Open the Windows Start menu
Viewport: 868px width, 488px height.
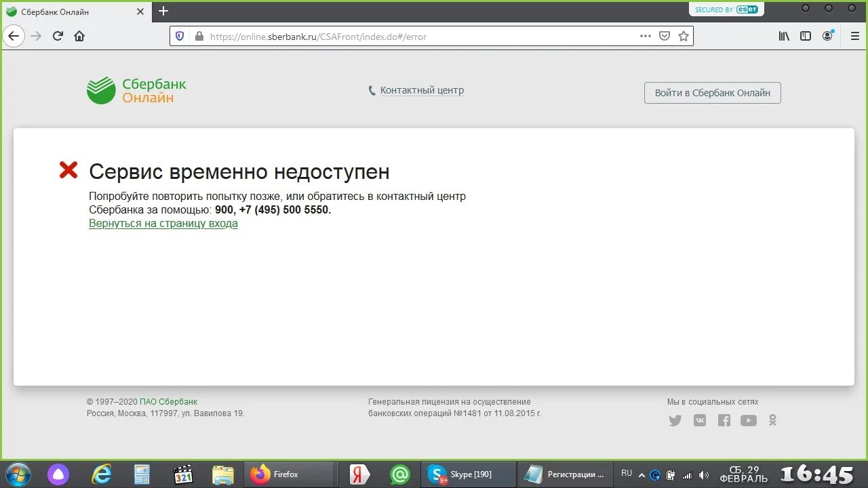[x=17, y=474]
